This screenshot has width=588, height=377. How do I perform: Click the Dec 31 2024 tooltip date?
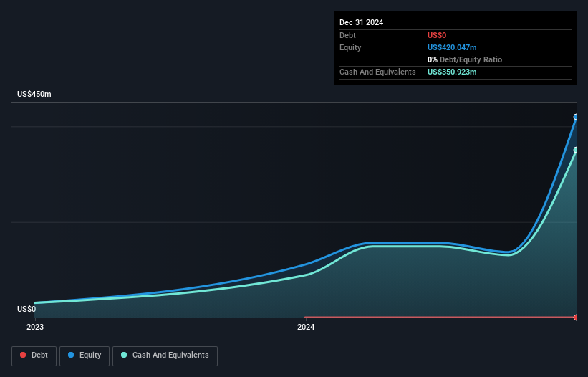pos(361,22)
